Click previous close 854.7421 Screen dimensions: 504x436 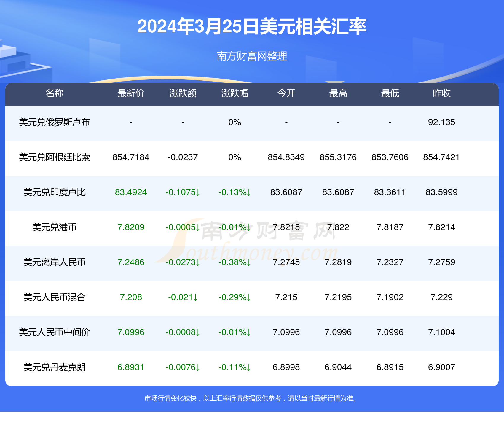(x=442, y=157)
